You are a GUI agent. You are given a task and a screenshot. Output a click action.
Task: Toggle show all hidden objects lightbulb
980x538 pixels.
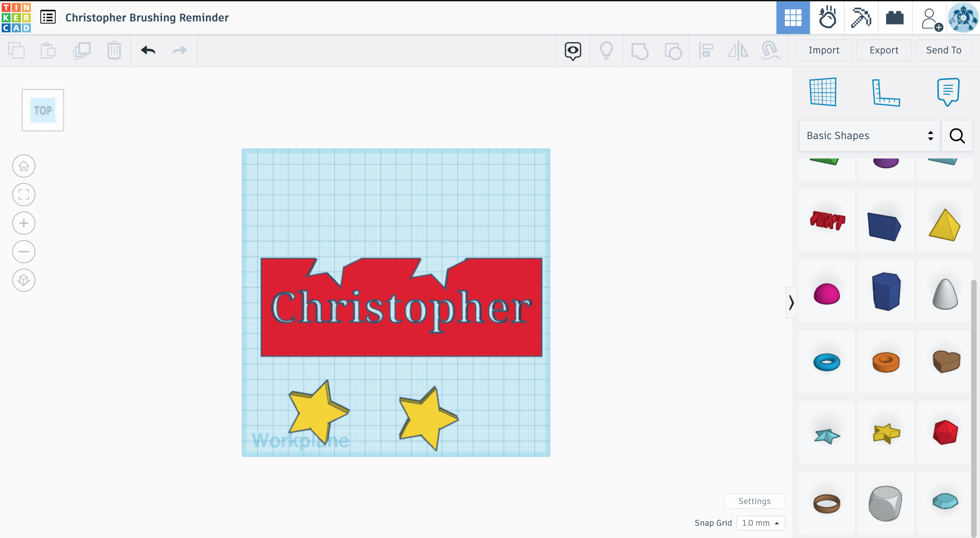coord(606,50)
